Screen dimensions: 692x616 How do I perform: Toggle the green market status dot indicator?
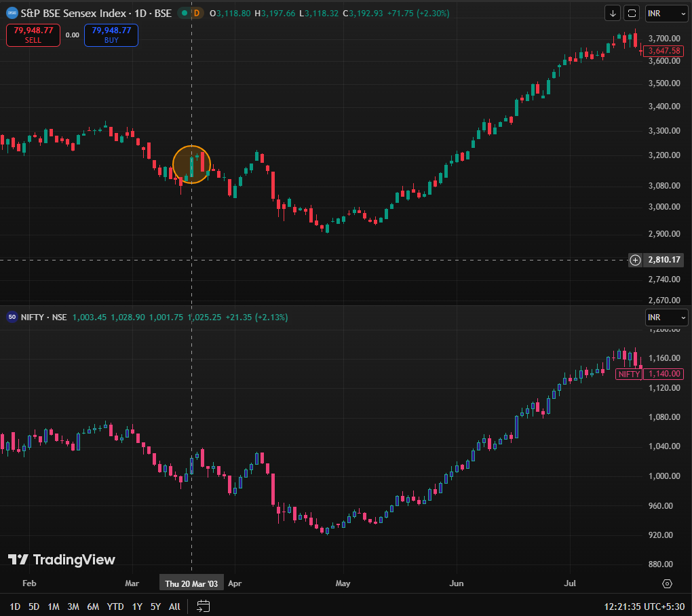point(184,13)
